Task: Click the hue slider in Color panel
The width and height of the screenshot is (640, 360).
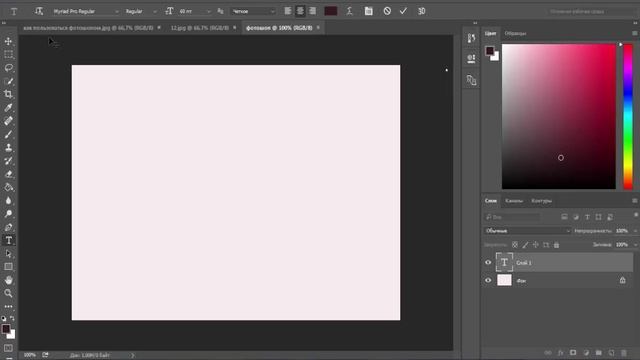Action: [x=628, y=116]
